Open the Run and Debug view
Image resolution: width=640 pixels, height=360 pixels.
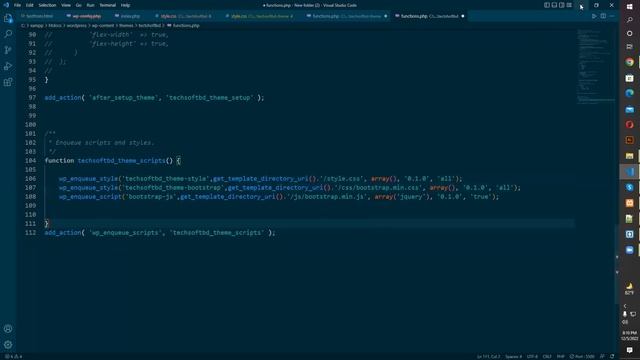tap(8, 66)
